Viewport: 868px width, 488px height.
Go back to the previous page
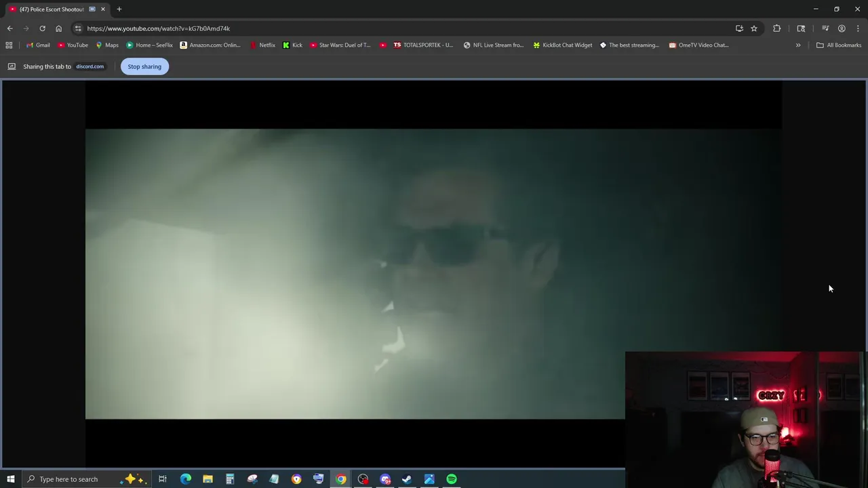[9, 28]
